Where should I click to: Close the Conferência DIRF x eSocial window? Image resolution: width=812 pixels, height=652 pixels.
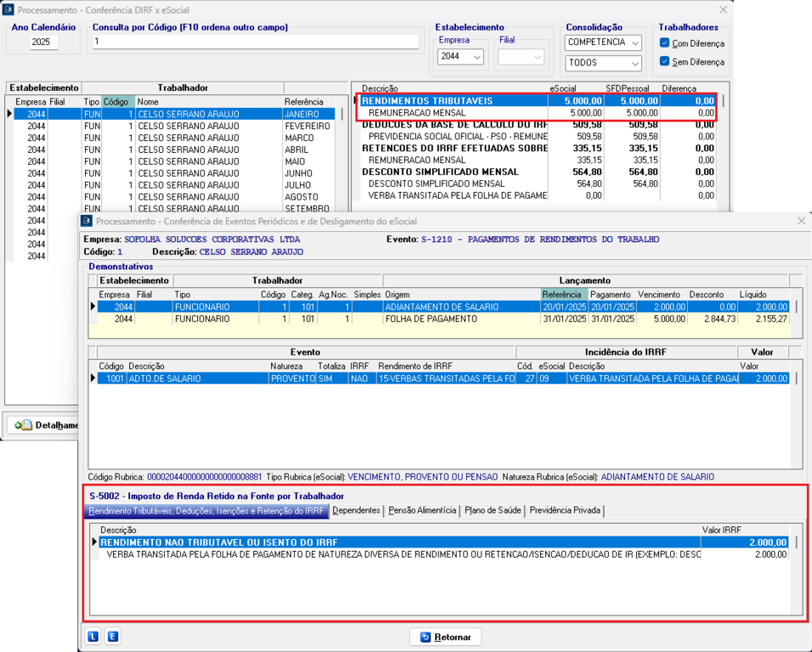(723, 9)
